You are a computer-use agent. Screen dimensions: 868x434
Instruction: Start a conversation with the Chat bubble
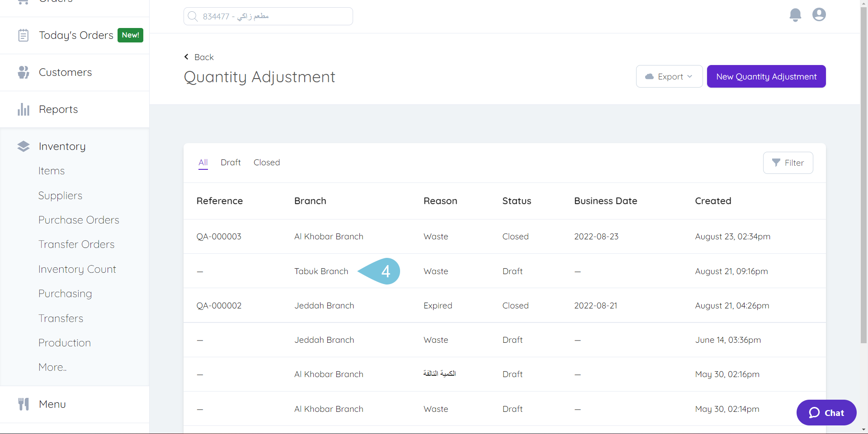[826, 412]
